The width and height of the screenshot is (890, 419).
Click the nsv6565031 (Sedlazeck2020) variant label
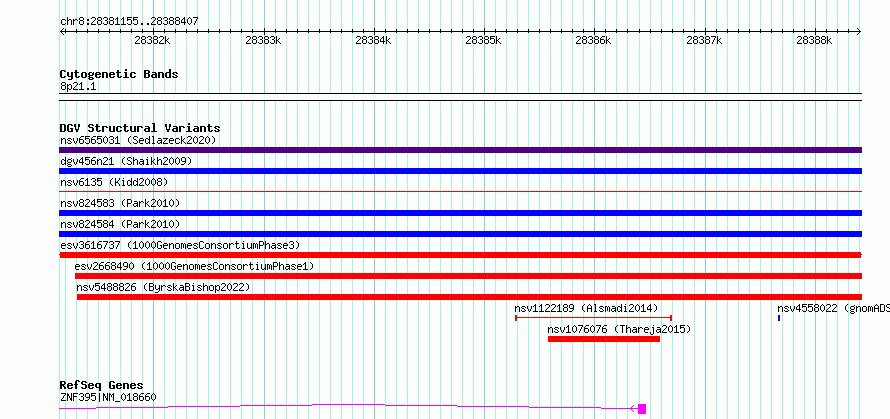click(138, 140)
